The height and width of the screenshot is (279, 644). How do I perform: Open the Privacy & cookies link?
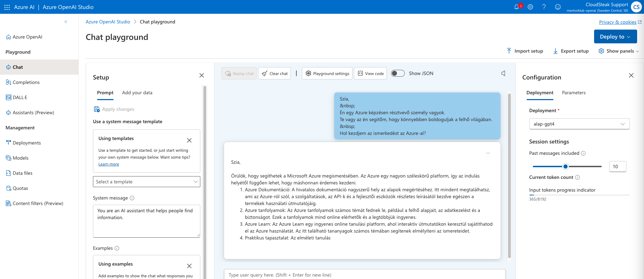tap(620, 22)
